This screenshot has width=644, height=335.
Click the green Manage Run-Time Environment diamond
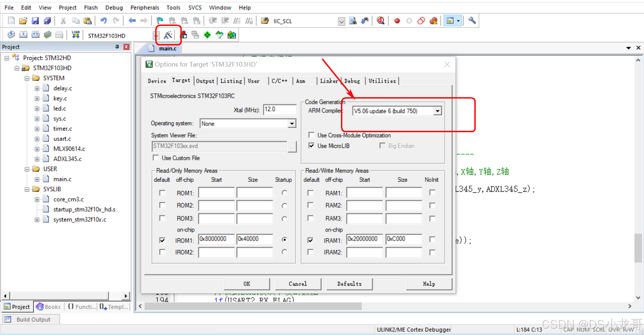(x=207, y=35)
